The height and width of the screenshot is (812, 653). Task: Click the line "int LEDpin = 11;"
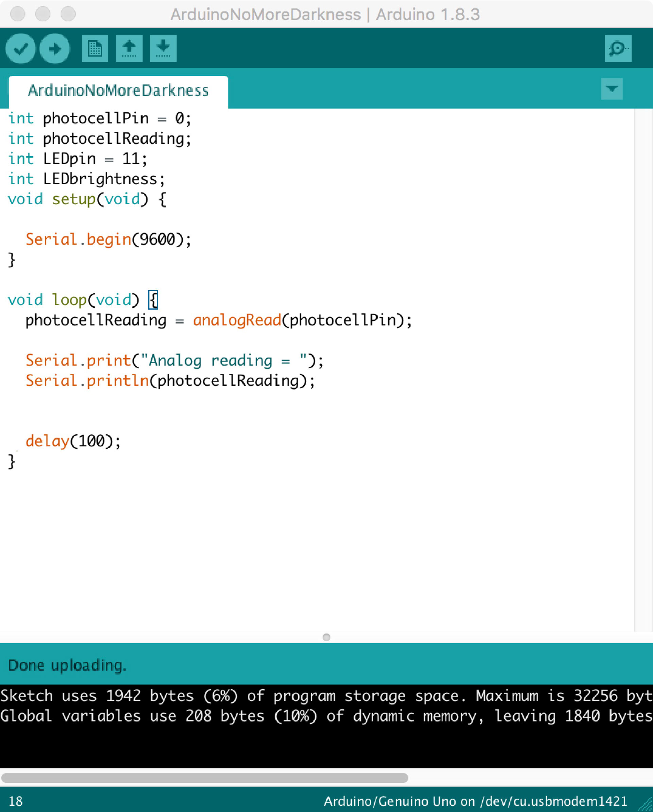(x=78, y=159)
